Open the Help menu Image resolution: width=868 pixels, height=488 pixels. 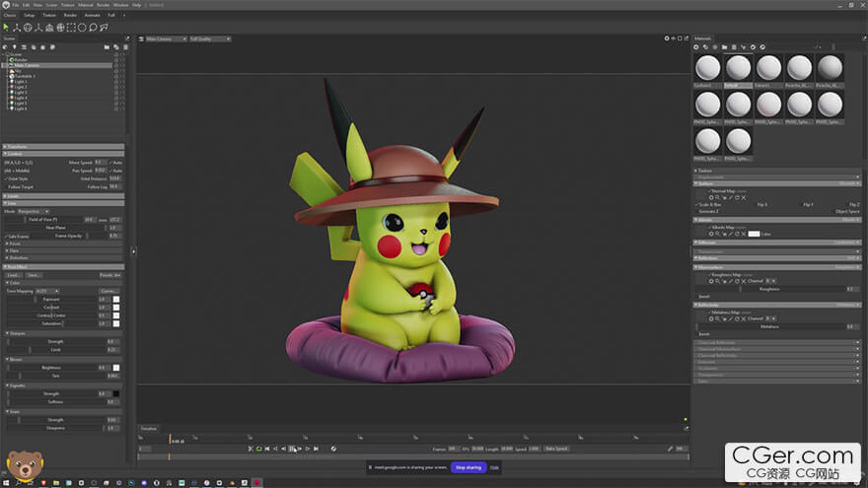pos(137,5)
